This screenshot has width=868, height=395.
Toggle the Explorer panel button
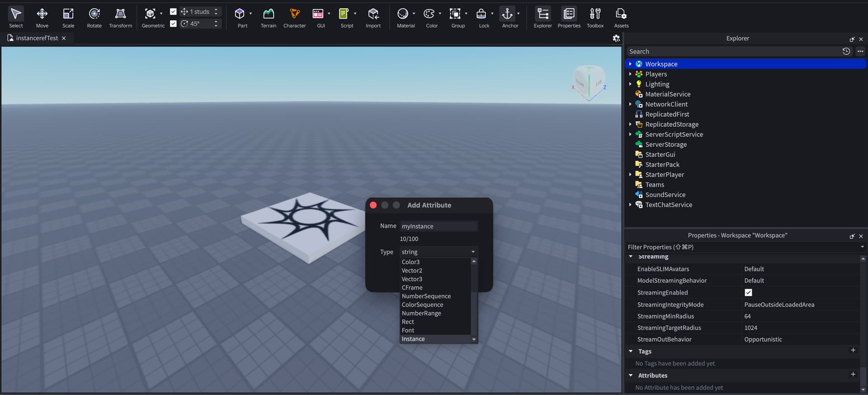coord(542,18)
